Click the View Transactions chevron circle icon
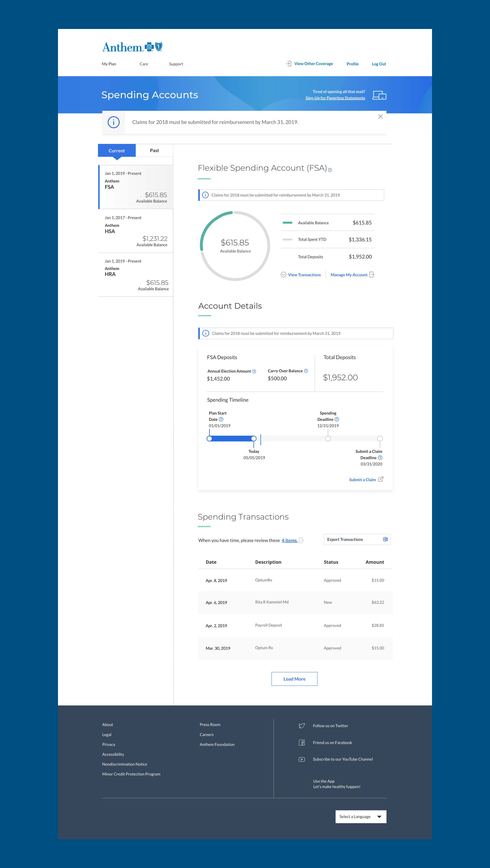The height and width of the screenshot is (868, 490). click(284, 275)
